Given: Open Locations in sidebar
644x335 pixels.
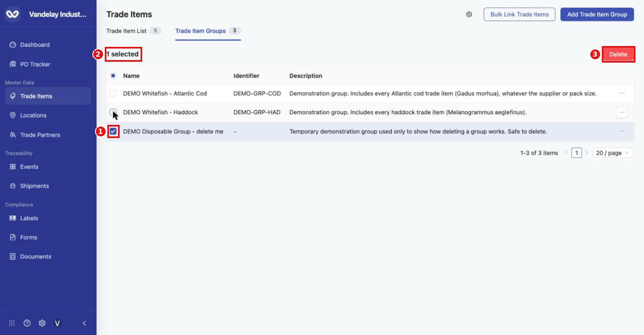Looking at the screenshot, I should tap(48, 115).
